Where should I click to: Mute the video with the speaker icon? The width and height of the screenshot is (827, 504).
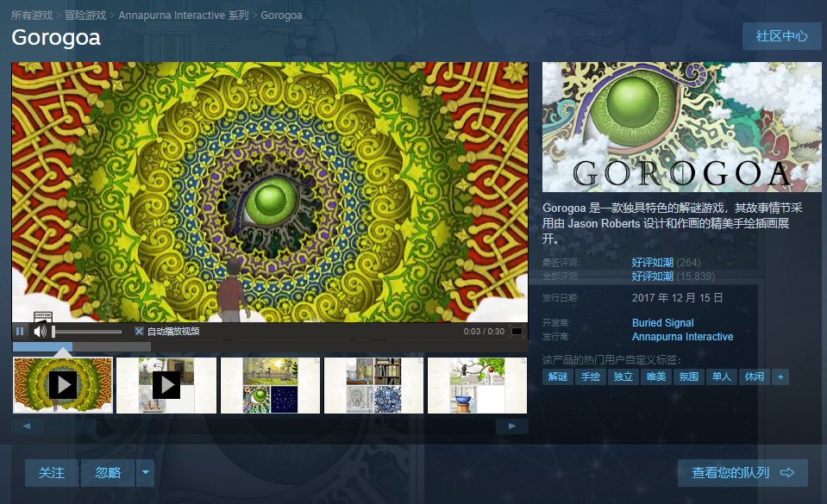[40, 331]
